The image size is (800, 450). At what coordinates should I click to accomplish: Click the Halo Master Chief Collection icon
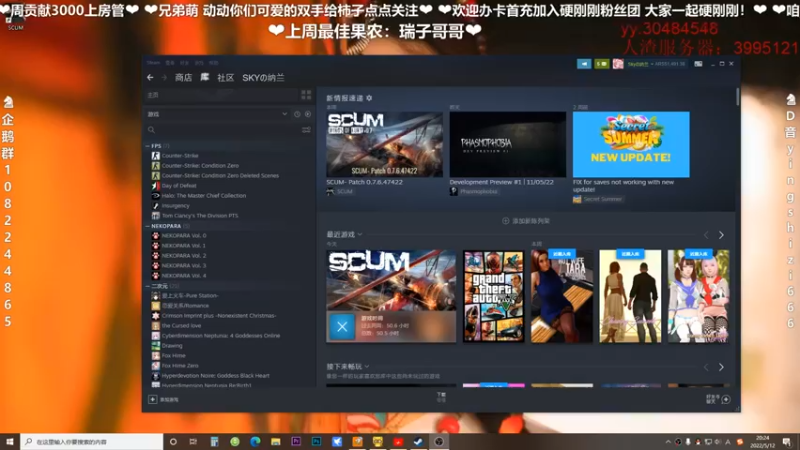156,195
